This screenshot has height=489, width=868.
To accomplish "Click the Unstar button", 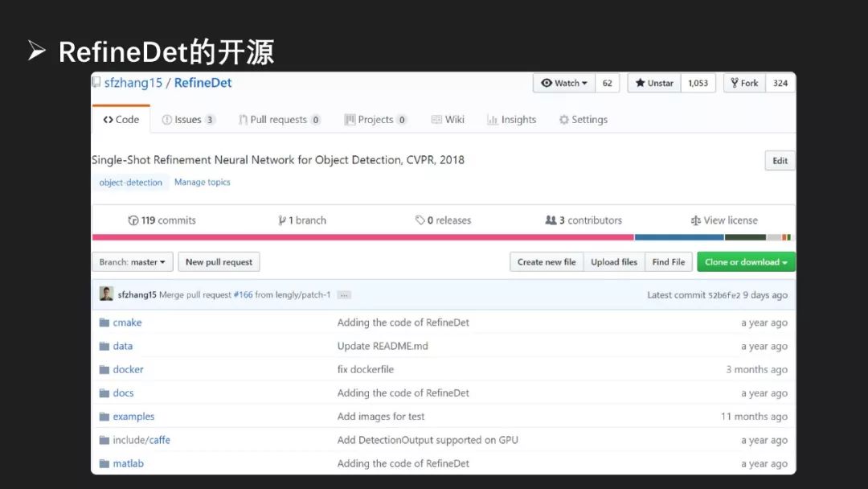I will pos(654,83).
